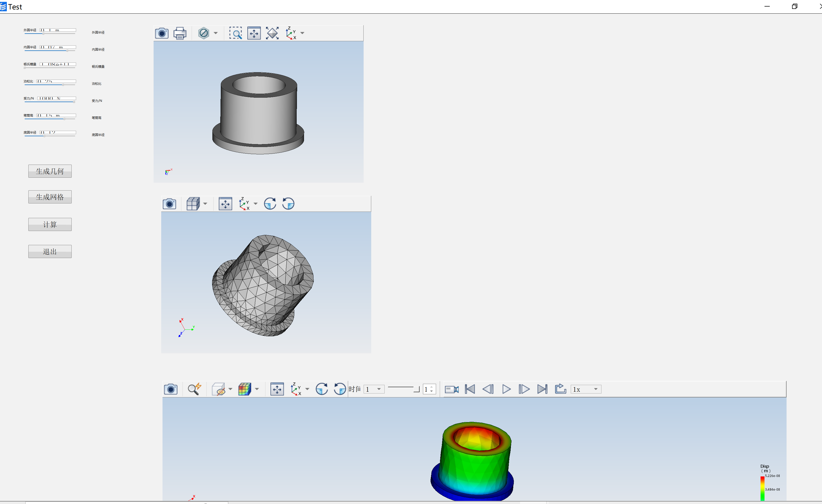The height and width of the screenshot is (504, 822).
Task: Click the rewind to start control in timeline
Action: click(x=470, y=389)
